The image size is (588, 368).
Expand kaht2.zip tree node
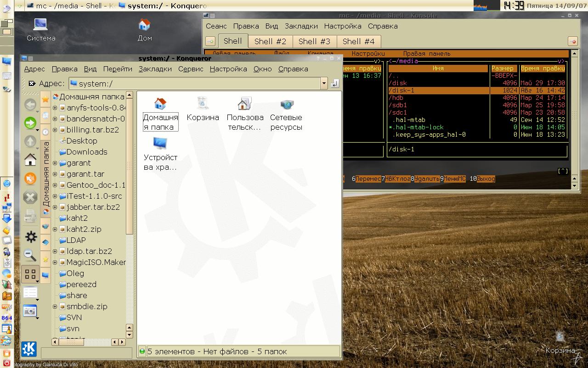[x=55, y=229]
